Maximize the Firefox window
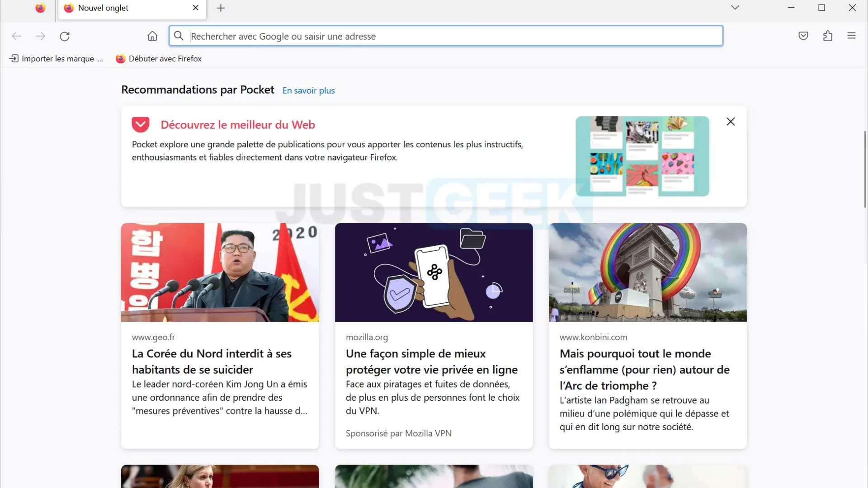Viewport: 868px width, 488px height. coord(822,8)
